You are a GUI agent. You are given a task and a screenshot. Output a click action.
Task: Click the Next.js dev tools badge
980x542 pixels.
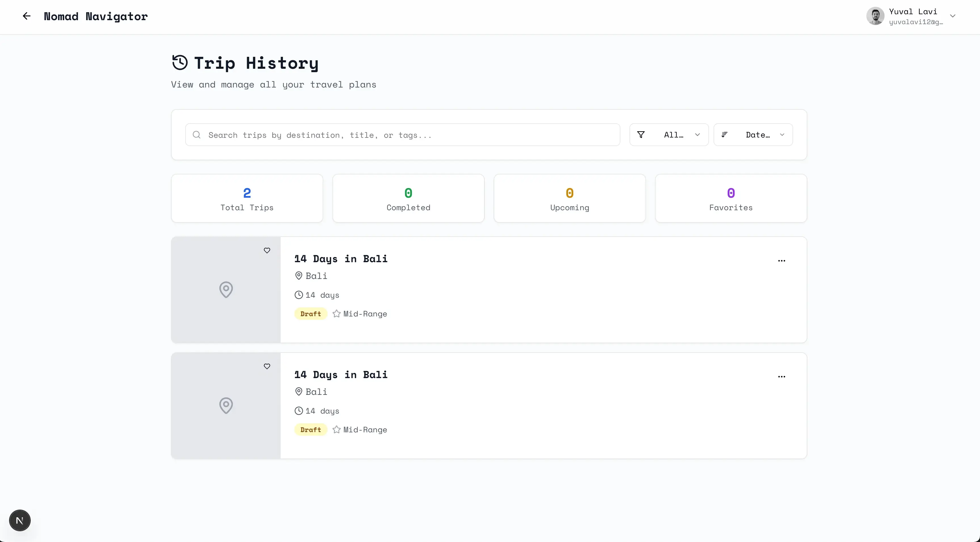pyautogui.click(x=20, y=520)
